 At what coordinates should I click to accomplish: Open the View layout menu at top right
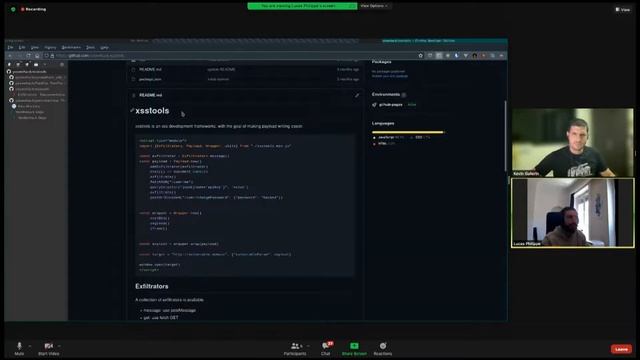623,9
